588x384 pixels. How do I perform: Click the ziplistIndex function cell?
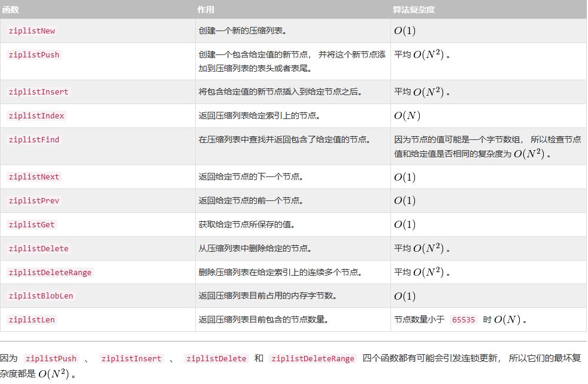point(37,116)
